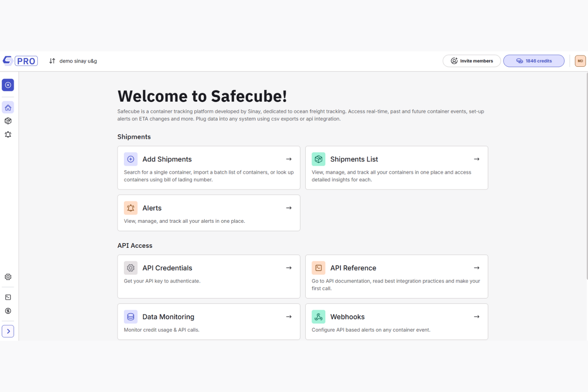Click the Data Monitoring database icon
Image resolution: width=588 pixels, height=392 pixels.
point(131,317)
